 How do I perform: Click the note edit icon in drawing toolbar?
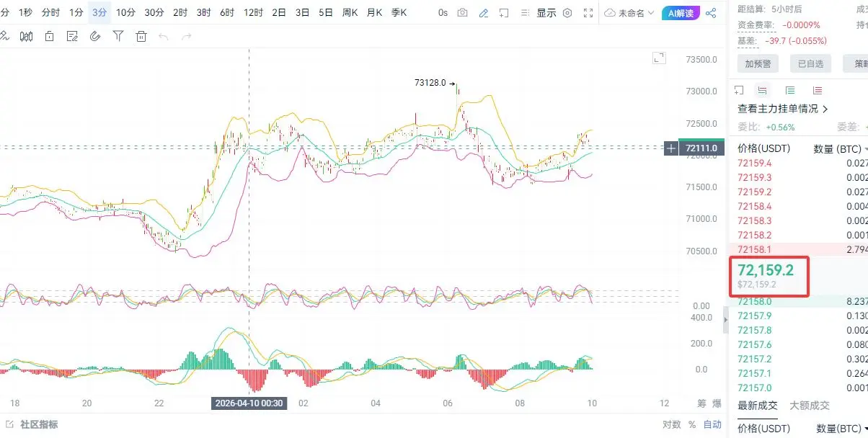coord(72,36)
